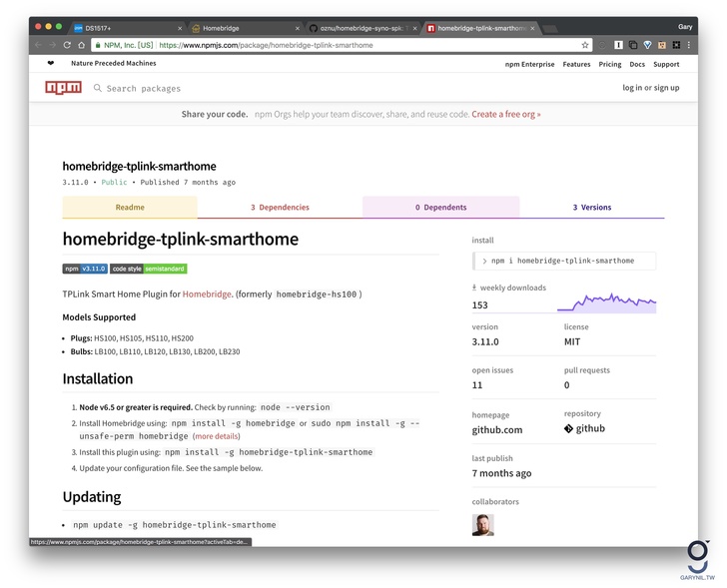Go forward with the browser forward arrow
The width and height of the screenshot is (727, 588).
point(52,45)
